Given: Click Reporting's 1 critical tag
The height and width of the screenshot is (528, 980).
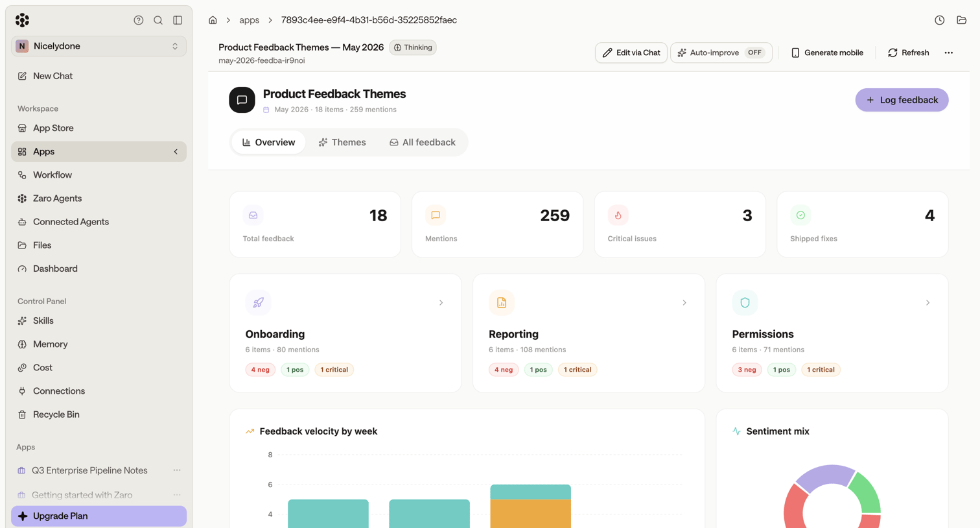Looking at the screenshot, I should (577, 370).
